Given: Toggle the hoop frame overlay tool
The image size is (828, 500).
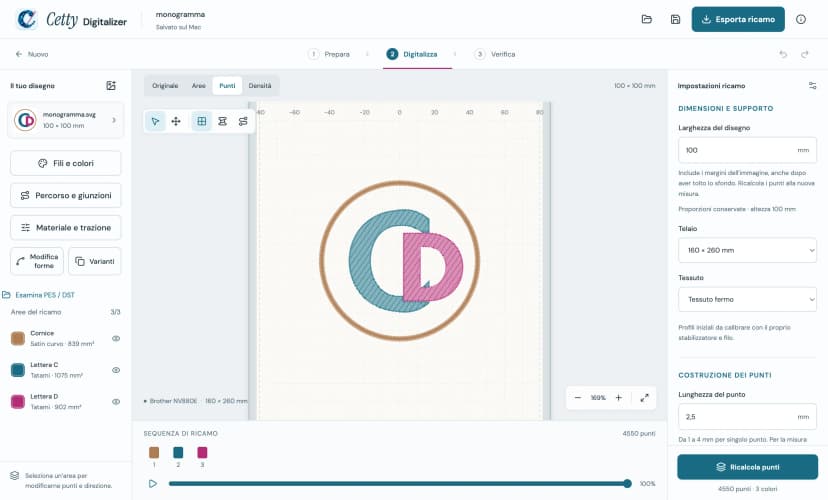Looking at the screenshot, I should click(222, 121).
